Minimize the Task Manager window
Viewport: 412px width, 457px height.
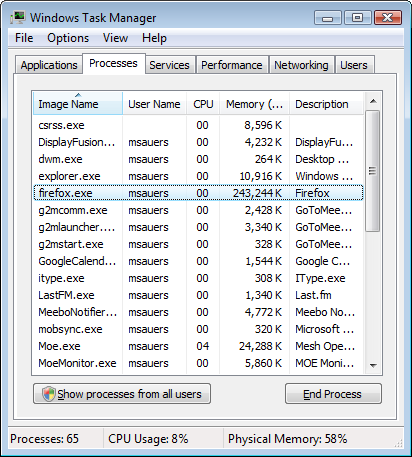tap(328, 18)
